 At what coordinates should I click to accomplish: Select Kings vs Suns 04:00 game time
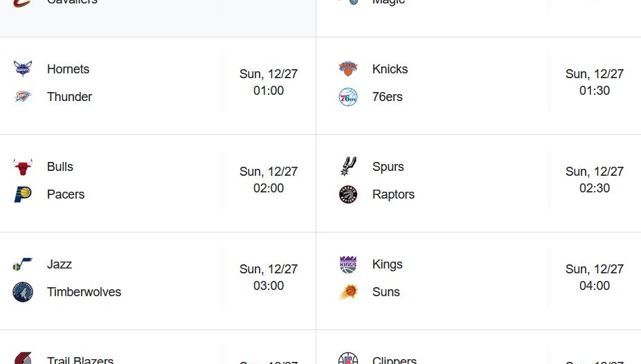point(595,277)
